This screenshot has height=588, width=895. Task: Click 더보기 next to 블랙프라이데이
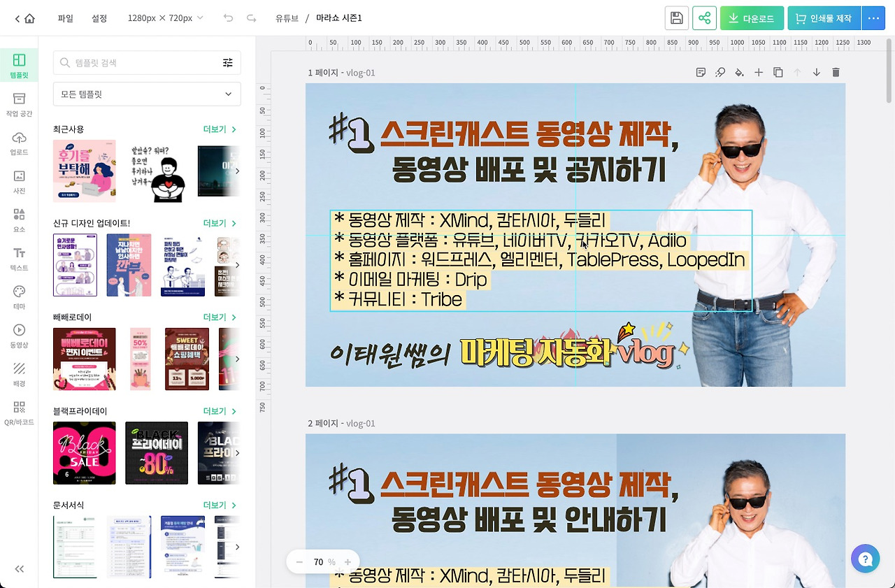pos(220,410)
